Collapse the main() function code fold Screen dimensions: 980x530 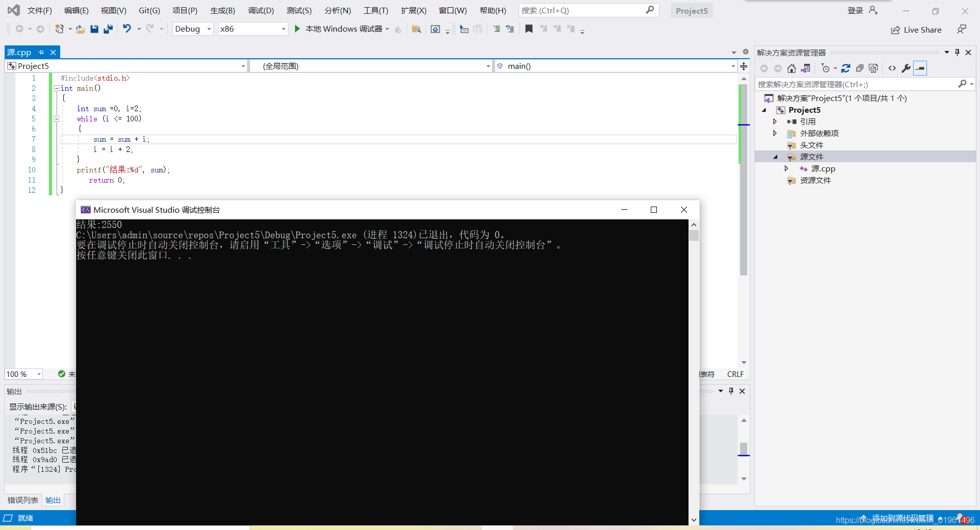57,88
